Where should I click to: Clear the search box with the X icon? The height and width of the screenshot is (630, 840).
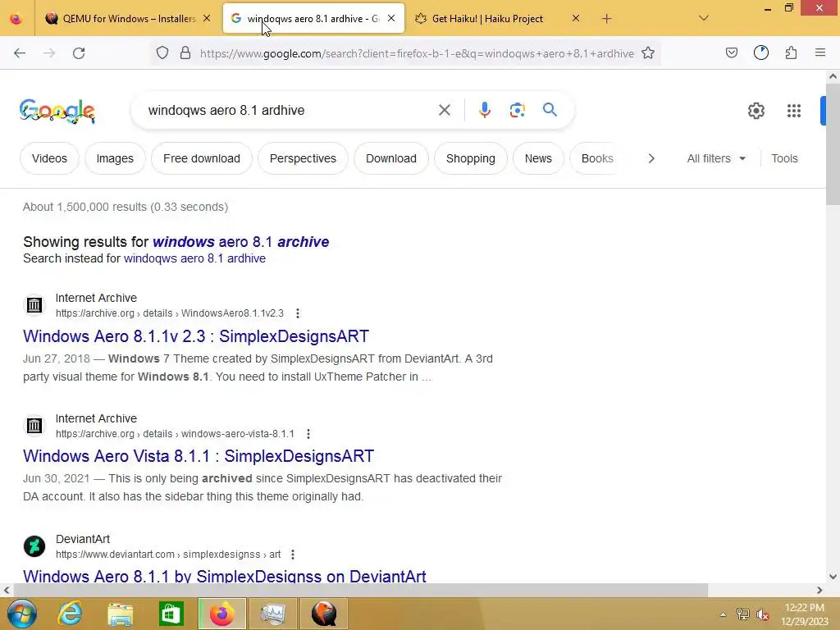445,111
